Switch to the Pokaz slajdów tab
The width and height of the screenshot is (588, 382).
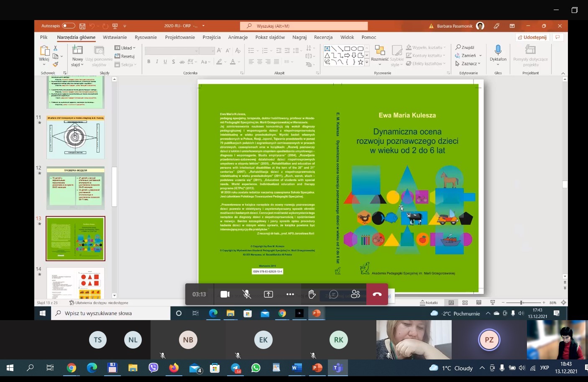270,37
